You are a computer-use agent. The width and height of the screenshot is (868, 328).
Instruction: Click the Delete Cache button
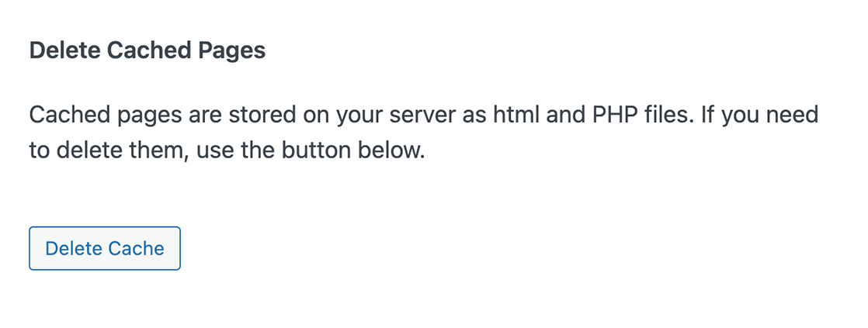pos(105,248)
